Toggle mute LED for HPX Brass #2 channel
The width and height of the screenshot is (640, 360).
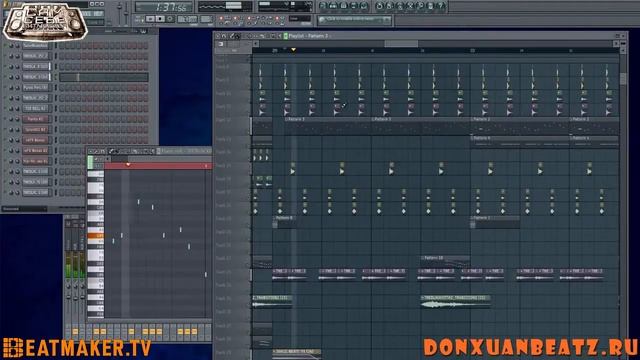click(5, 151)
